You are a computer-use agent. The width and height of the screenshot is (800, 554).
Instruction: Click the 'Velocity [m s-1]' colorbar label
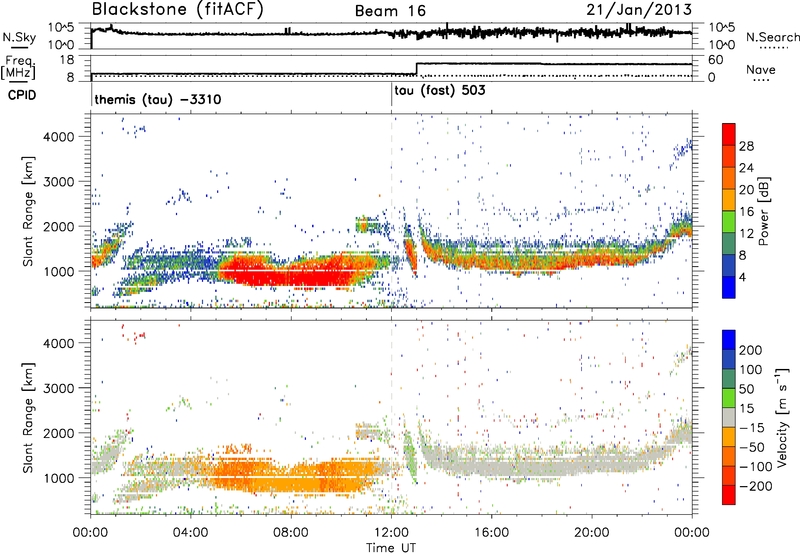[781, 417]
